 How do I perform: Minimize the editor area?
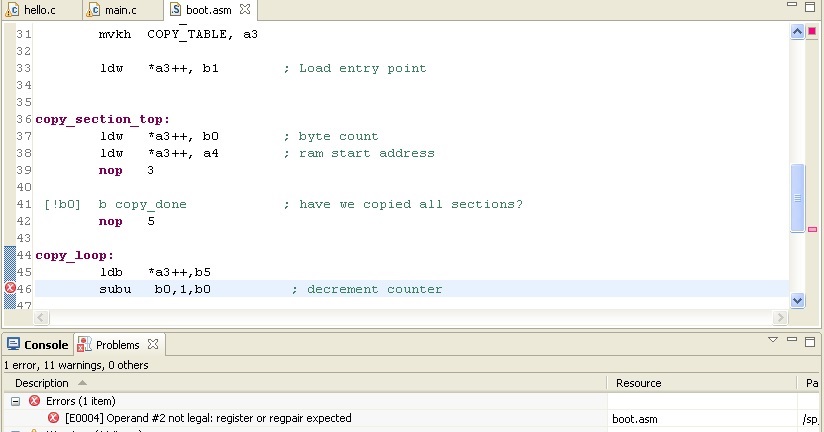click(792, 5)
